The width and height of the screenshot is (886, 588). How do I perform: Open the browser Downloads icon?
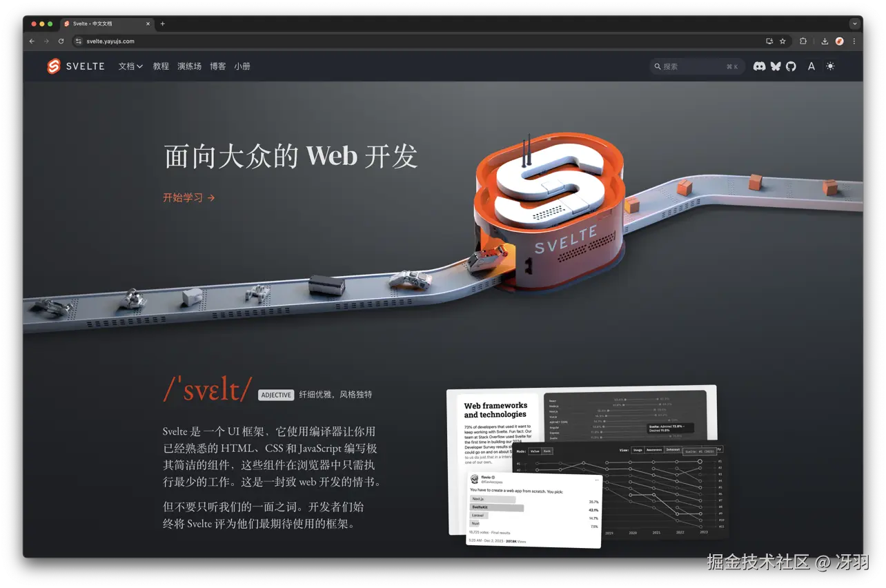pyautogui.click(x=824, y=41)
